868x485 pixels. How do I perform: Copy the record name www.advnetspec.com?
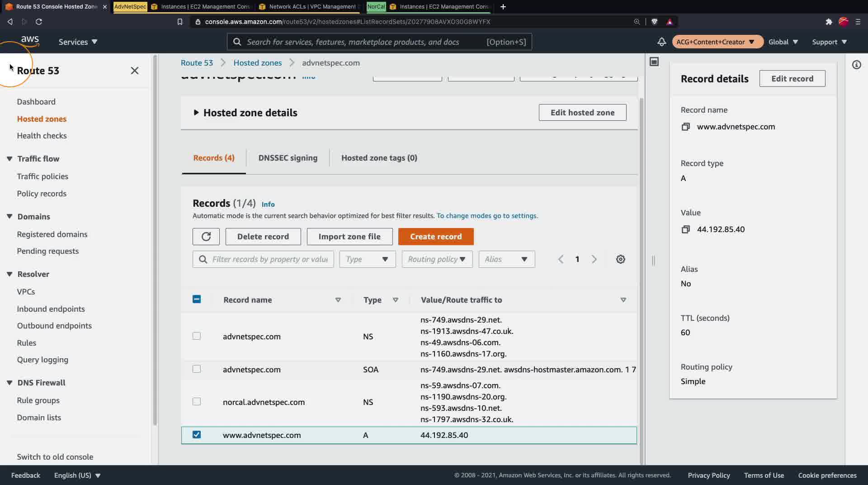click(x=686, y=127)
